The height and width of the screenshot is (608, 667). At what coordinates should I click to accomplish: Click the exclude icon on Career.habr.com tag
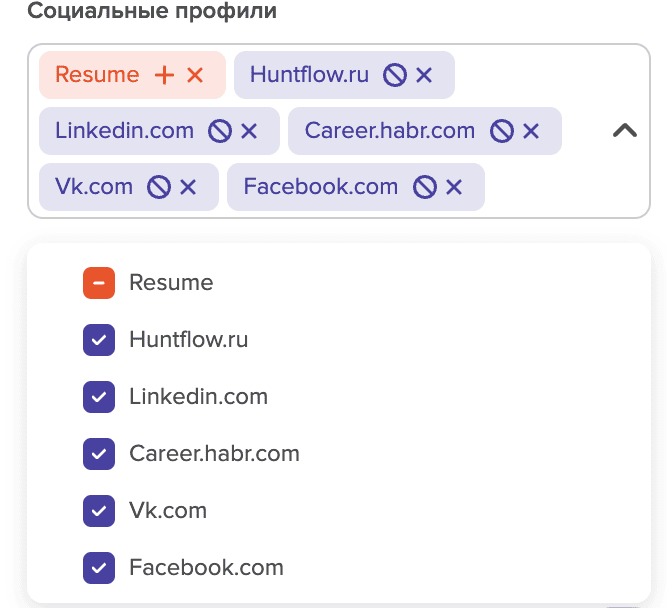[x=501, y=131]
